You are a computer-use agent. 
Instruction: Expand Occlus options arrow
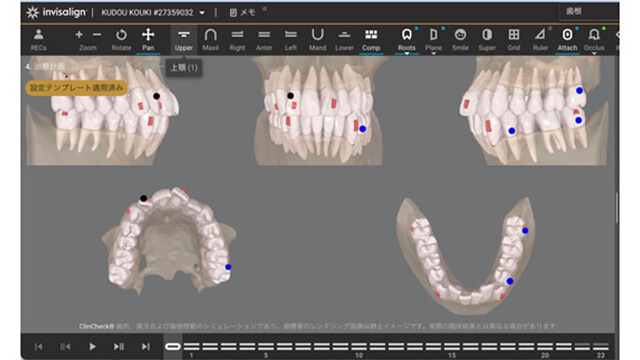(x=594, y=53)
